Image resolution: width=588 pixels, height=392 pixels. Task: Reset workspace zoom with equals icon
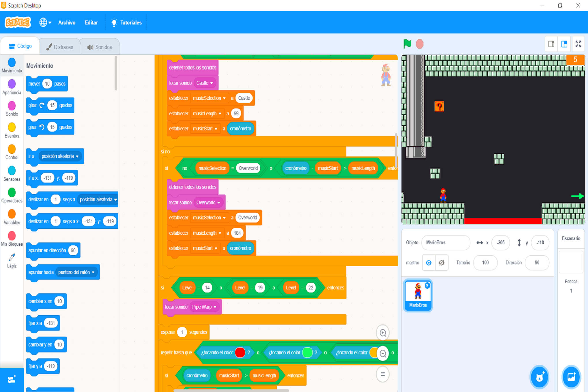click(x=383, y=374)
